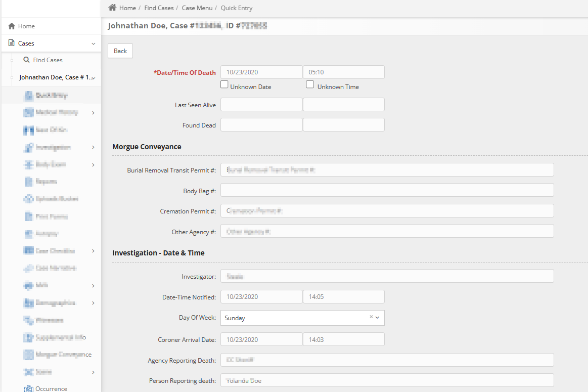Image resolution: width=588 pixels, height=392 pixels.
Task: Collapse the Cases section in the sidebar
Action: [x=93, y=43]
